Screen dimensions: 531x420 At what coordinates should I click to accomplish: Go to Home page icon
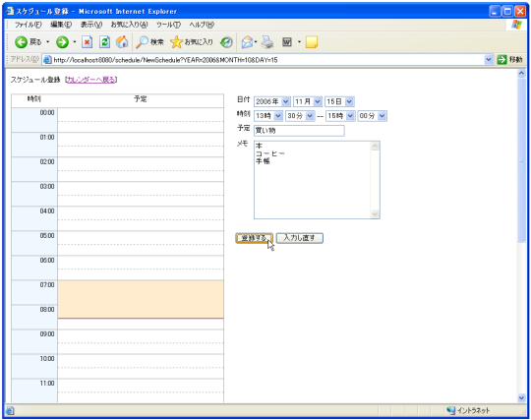click(122, 42)
